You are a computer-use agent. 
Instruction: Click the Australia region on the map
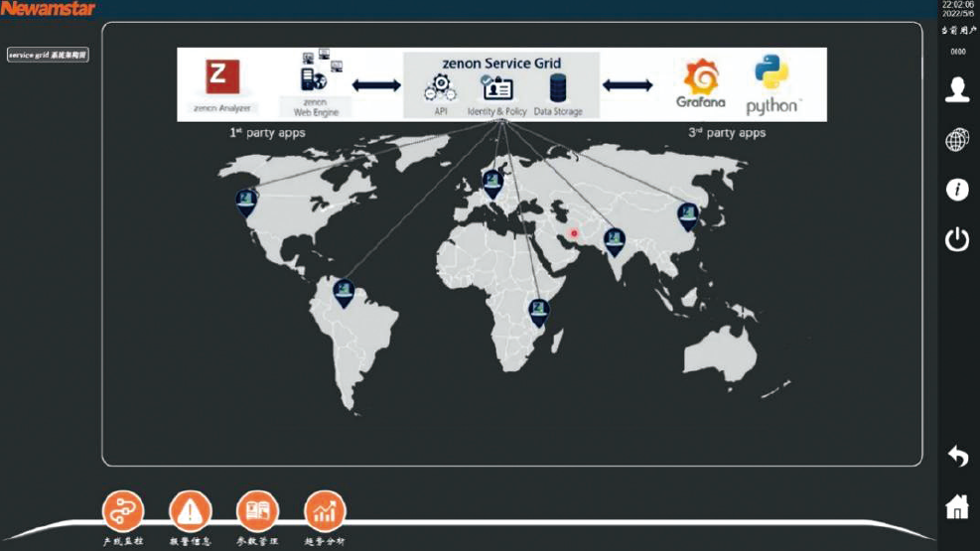(719, 353)
